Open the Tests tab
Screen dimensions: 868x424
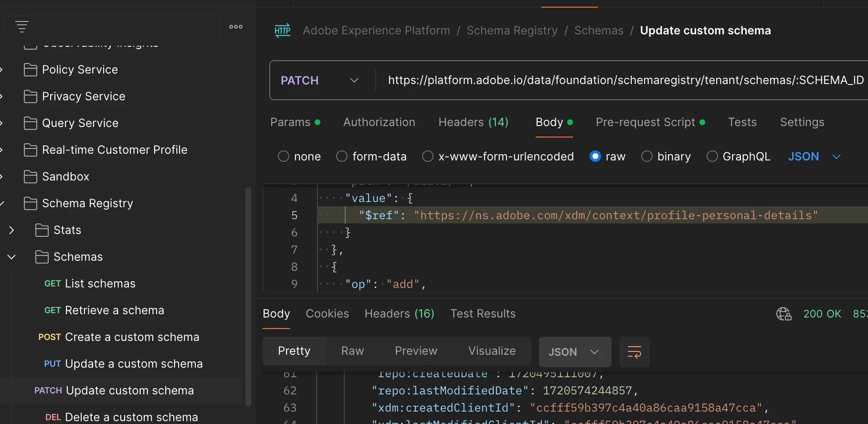[742, 122]
